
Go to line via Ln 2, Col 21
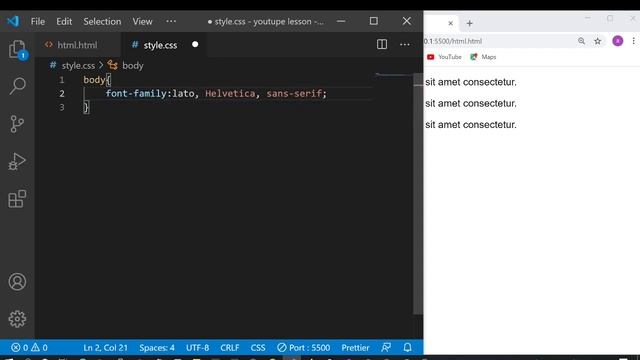(x=105, y=347)
